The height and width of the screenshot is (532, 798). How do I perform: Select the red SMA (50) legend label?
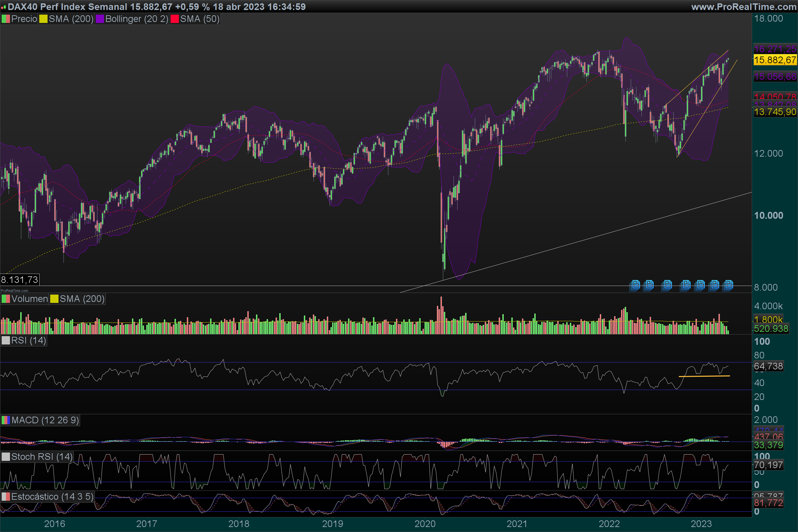click(x=199, y=19)
